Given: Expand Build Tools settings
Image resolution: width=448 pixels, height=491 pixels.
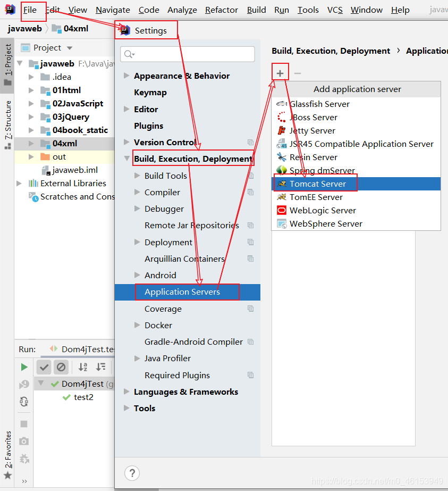Looking at the screenshot, I should [137, 176].
